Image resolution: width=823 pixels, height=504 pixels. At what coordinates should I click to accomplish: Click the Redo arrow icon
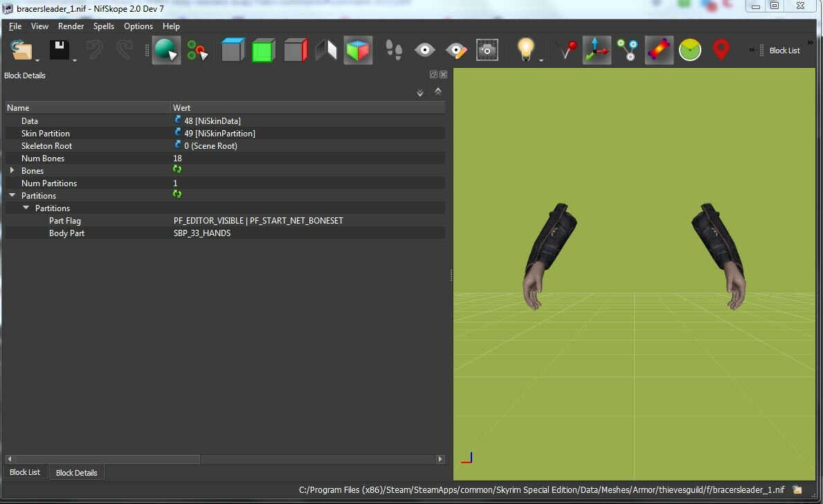pos(125,50)
